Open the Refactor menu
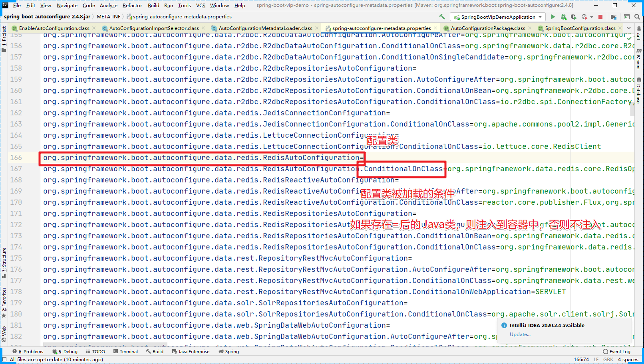The image size is (644, 364). 132,5
